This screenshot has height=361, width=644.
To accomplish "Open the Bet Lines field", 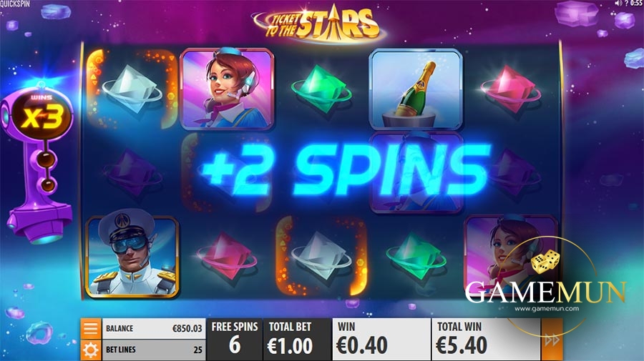I will click(x=154, y=350).
